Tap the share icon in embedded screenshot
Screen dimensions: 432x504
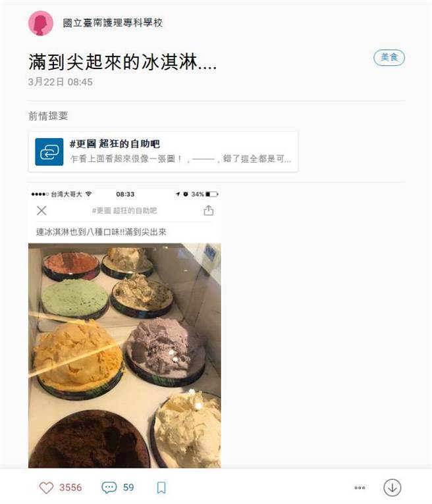[x=209, y=211]
